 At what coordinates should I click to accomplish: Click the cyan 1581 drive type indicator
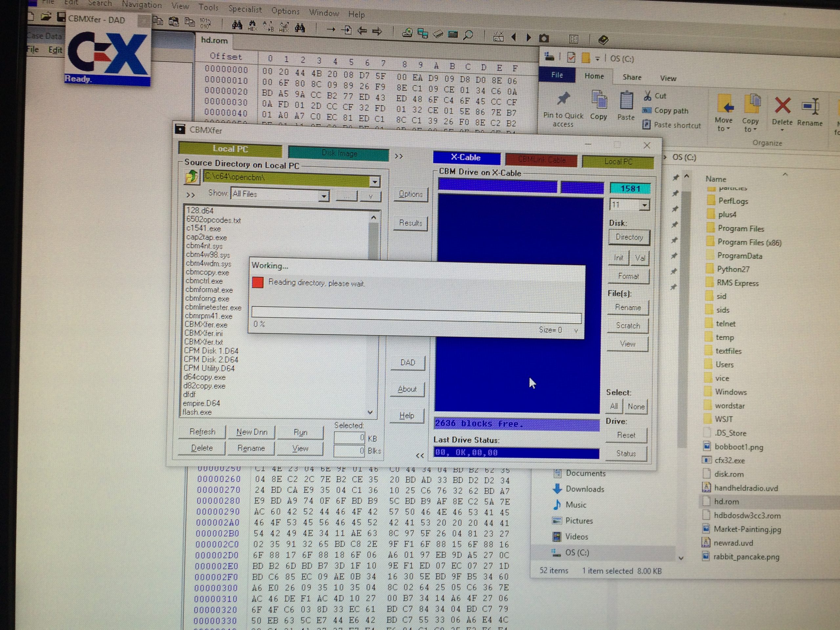630,189
